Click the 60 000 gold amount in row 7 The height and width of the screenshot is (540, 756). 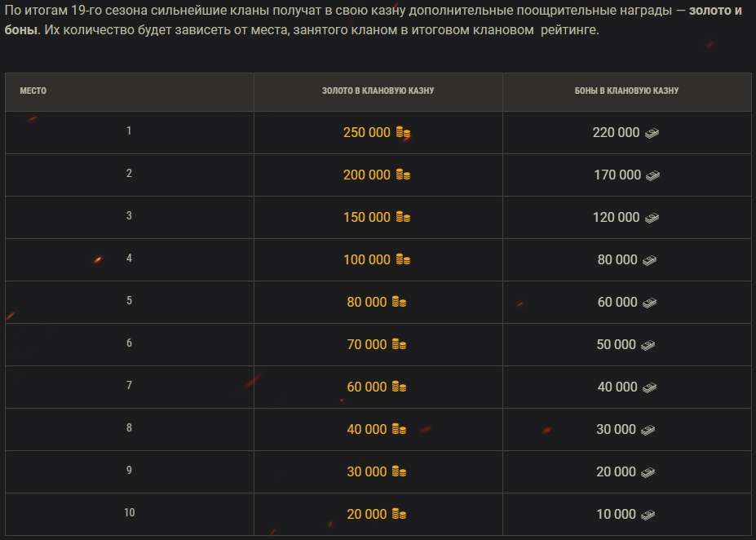tap(366, 387)
